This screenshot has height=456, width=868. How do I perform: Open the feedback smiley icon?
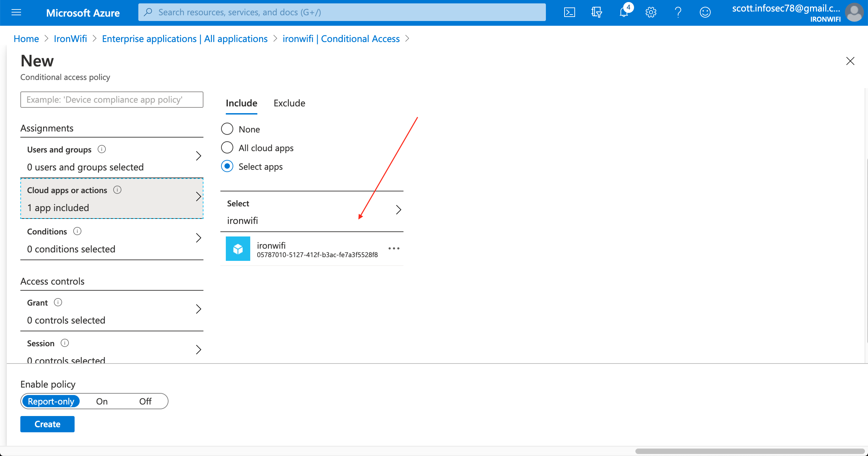coord(705,12)
